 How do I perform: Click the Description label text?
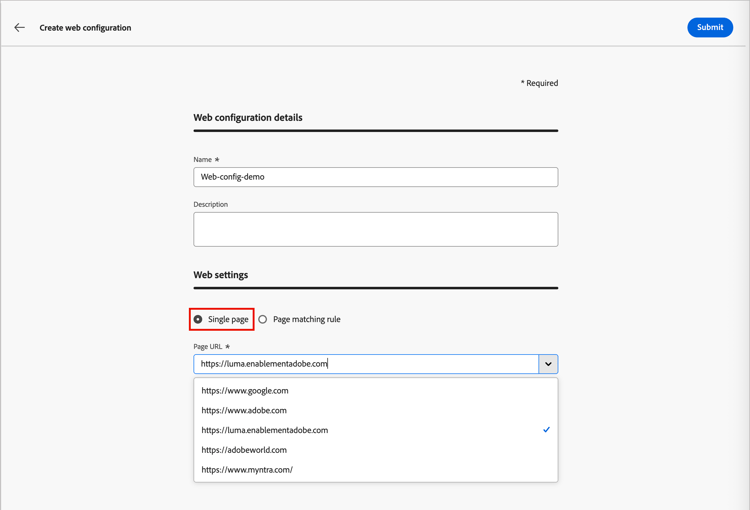(x=211, y=205)
